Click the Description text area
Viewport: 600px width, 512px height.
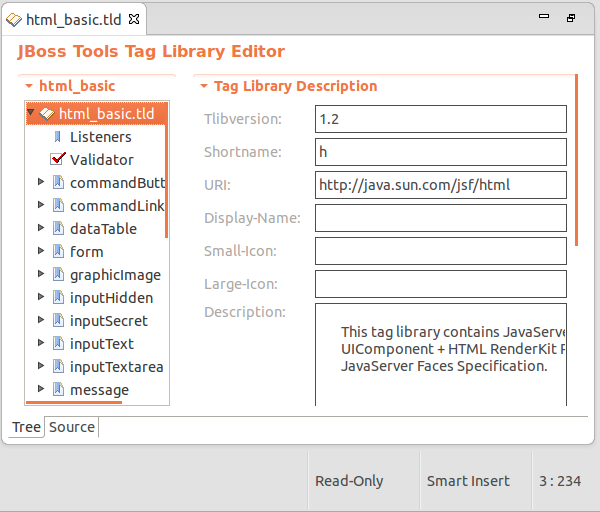point(441,355)
